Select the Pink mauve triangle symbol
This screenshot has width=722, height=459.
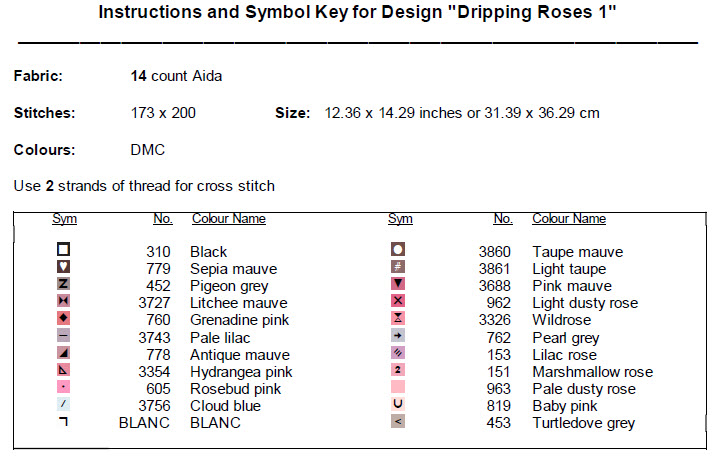397,284
